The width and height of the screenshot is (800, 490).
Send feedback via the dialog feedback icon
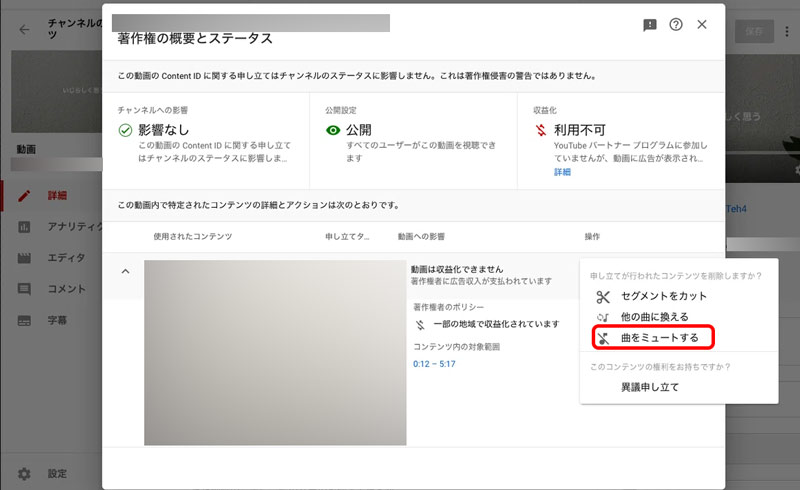coord(649,25)
